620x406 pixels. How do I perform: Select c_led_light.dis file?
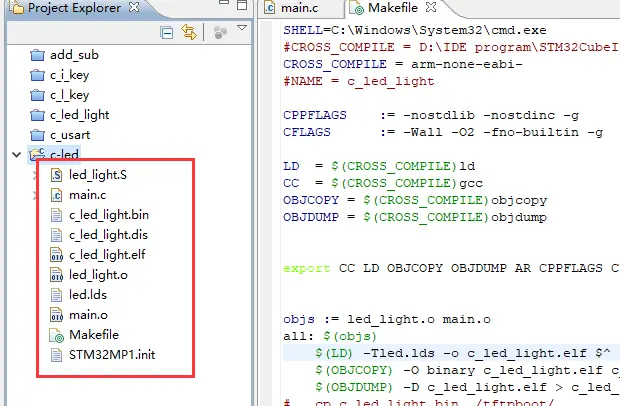coord(108,235)
